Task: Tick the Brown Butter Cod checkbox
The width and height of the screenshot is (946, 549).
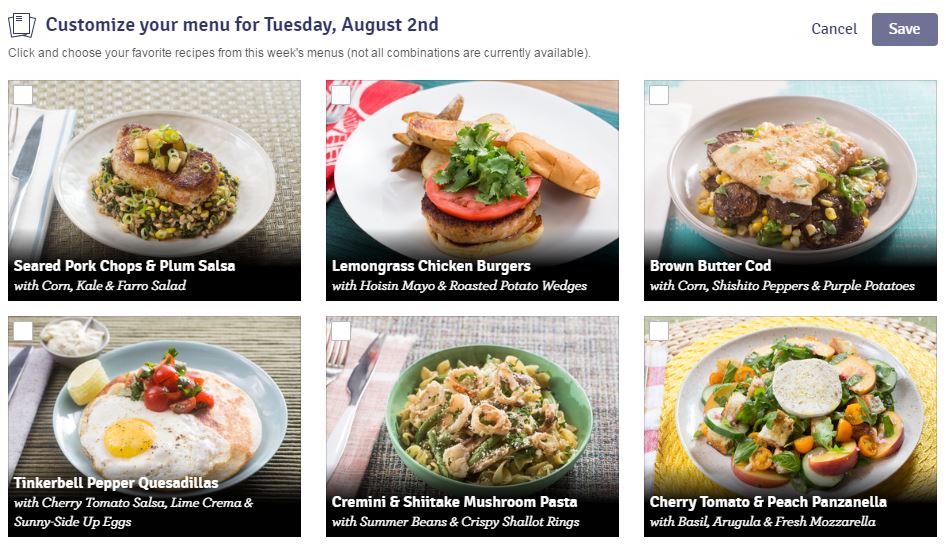Action: tap(659, 95)
